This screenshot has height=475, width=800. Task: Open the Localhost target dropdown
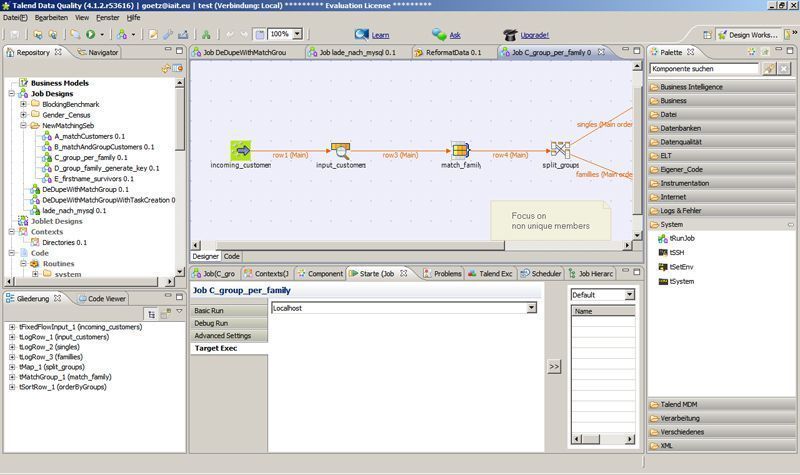pyautogui.click(x=532, y=308)
